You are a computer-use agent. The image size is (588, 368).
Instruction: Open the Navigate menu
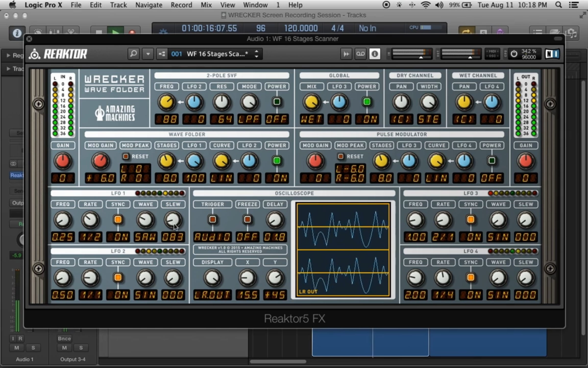pyautogui.click(x=149, y=5)
